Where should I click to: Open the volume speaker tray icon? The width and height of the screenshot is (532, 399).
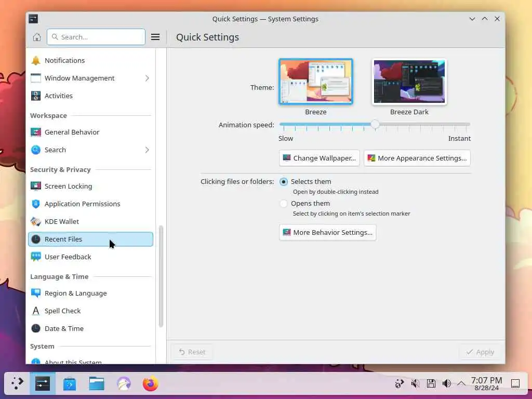[x=446, y=383]
